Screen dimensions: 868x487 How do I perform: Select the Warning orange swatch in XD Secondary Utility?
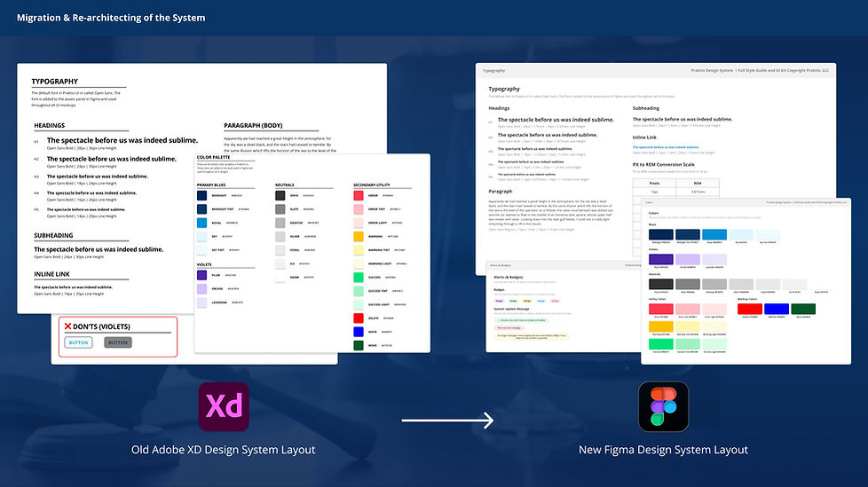pyautogui.click(x=359, y=236)
